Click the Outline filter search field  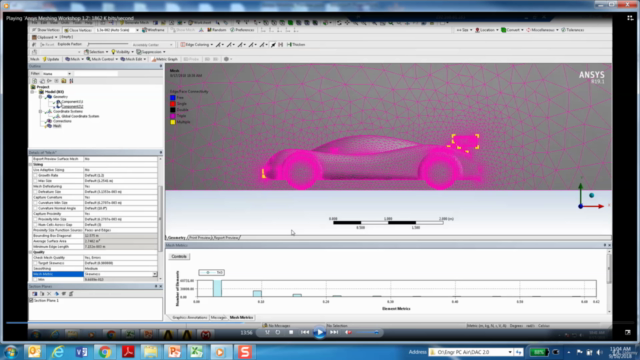96,74
